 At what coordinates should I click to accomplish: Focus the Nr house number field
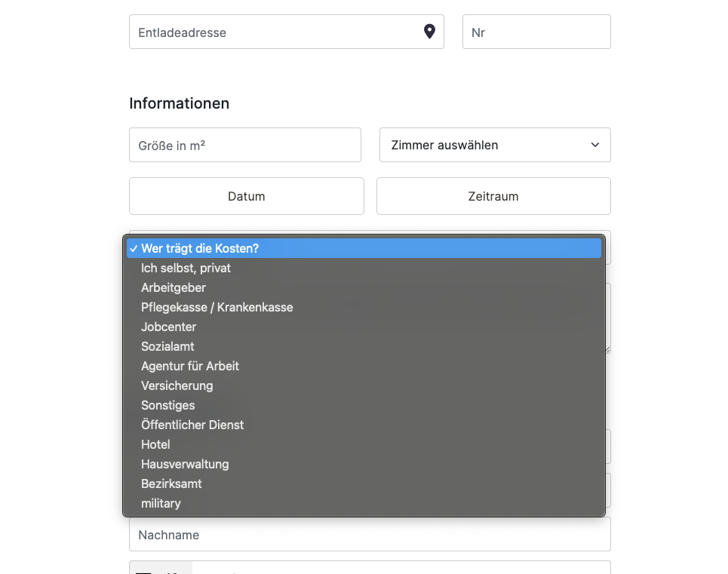(x=536, y=32)
